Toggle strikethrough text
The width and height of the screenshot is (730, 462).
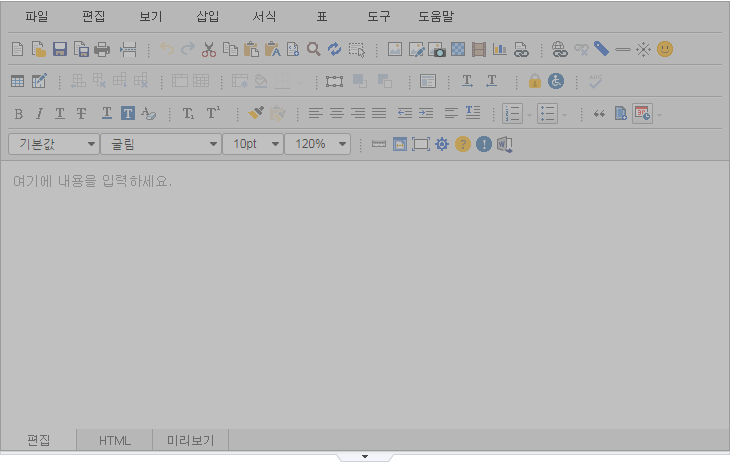pyautogui.click(x=81, y=113)
